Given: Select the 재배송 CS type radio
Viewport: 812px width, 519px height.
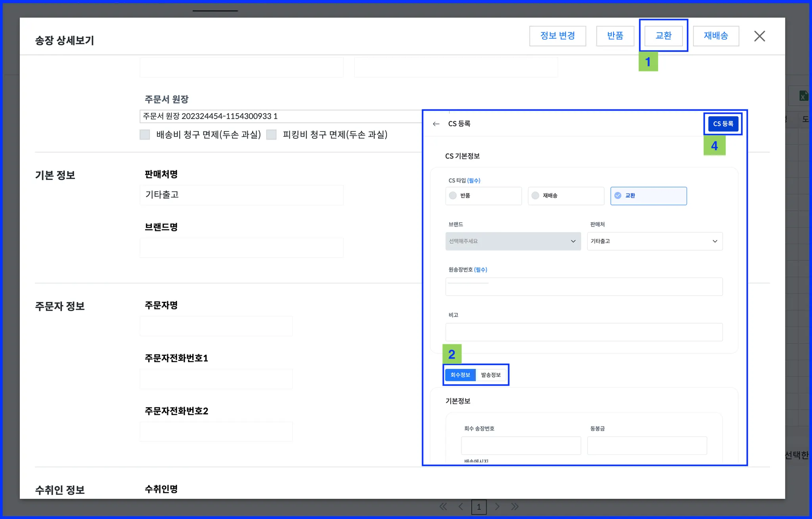Looking at the screenshot, I should [535, 196].
